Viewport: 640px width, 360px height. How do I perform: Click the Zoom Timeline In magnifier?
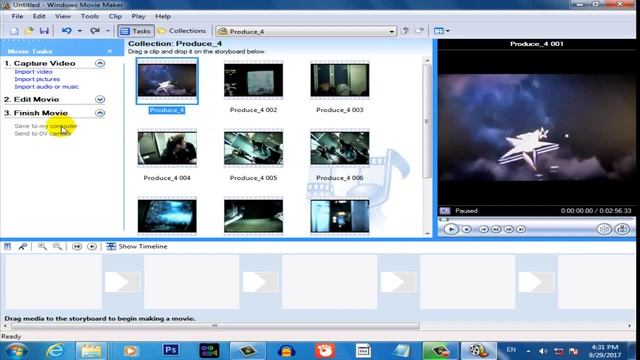[x=42, y=247]
